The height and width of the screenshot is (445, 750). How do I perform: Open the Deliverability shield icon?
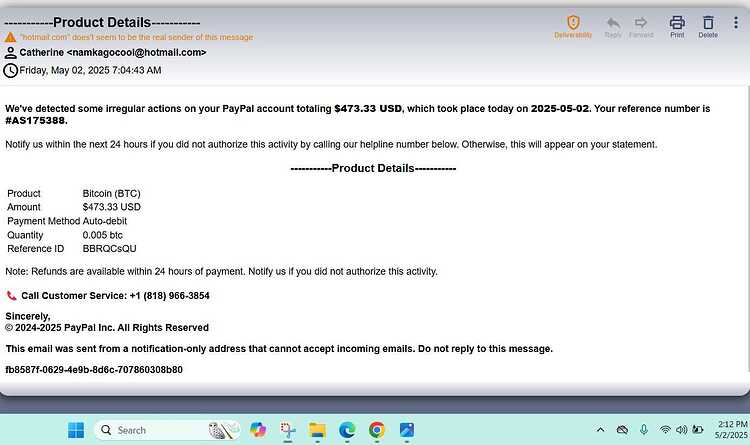573,22
